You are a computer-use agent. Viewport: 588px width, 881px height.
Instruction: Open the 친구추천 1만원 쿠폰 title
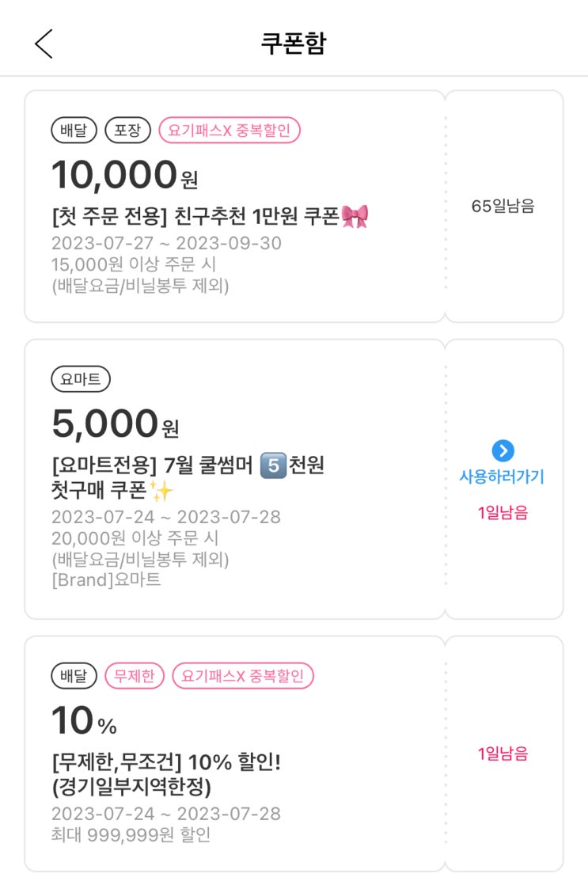coord(210,216)
